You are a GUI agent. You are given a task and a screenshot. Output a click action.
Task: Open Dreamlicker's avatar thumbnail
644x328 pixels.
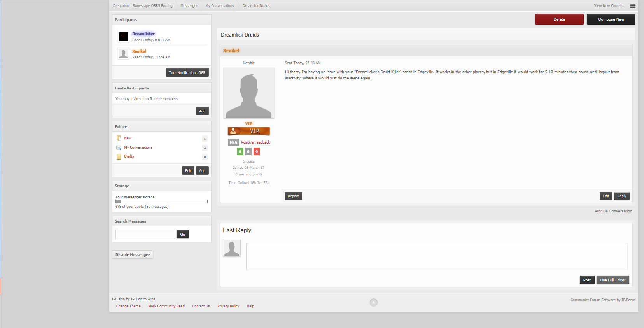pyautogui.click(x=123, y=37)
